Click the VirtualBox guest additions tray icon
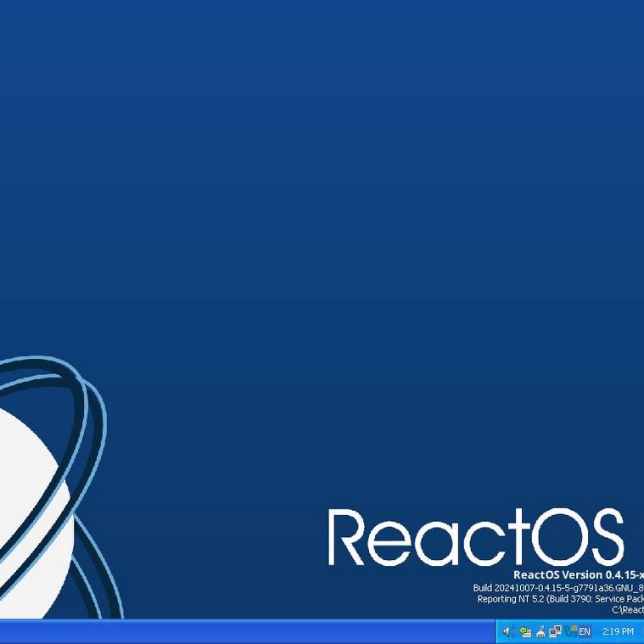Viewport: 644px width, 644px height. click(571, 631)
